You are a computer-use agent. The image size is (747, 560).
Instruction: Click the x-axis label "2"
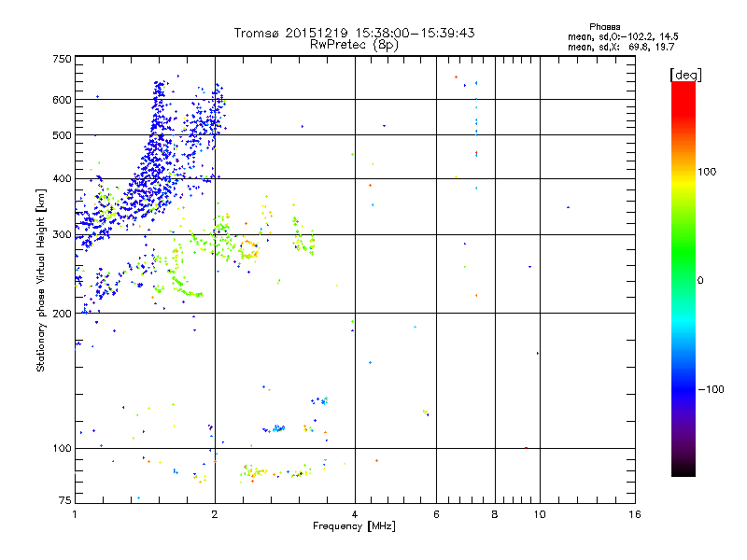pos(215,514)
